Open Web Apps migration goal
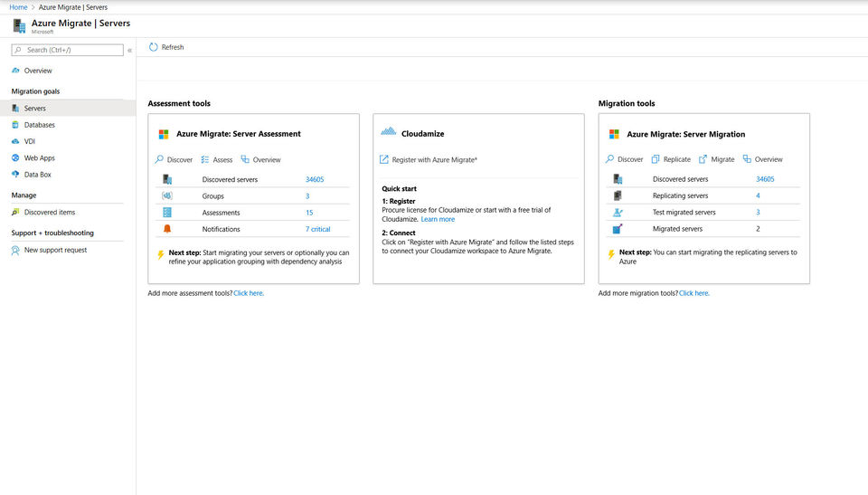The height and width of the screenshot is (495, 868). [x=39, y=158]
